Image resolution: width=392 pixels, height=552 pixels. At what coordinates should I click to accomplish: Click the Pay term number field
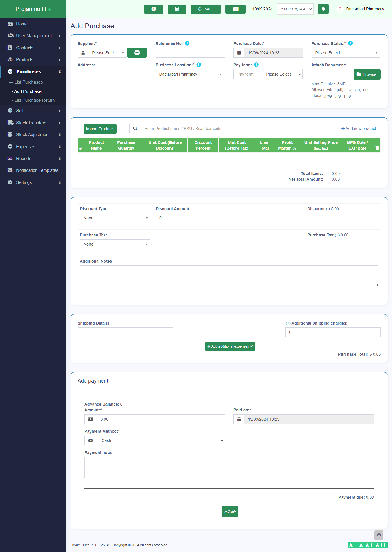(247, 74)
